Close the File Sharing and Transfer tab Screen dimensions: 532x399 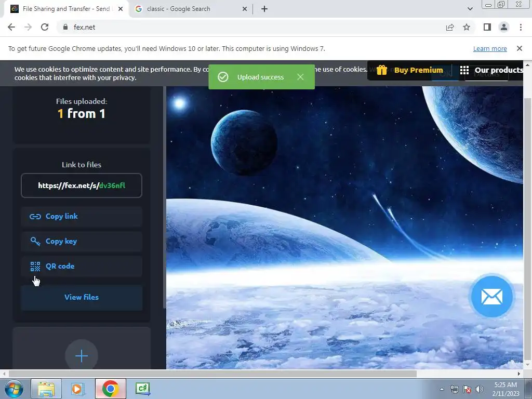(x=121, y=9)
